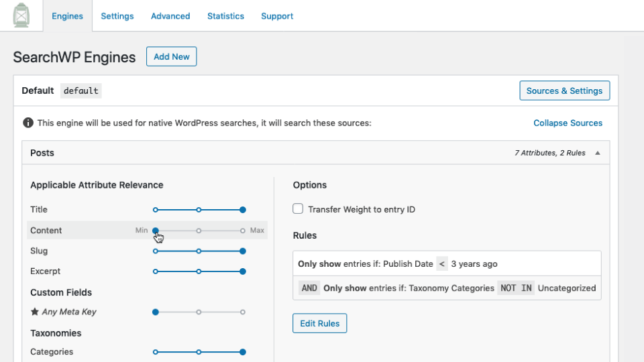Open Sources & Settings panel
The height and width of the screenshot is (362, 644).
pyautogui.click(x=564, y=90)
